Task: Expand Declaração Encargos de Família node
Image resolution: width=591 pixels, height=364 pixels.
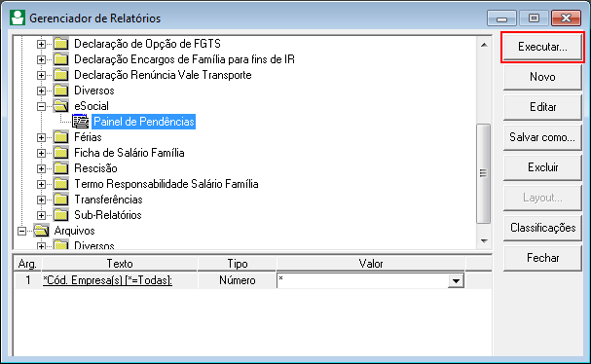Action: 41,59
